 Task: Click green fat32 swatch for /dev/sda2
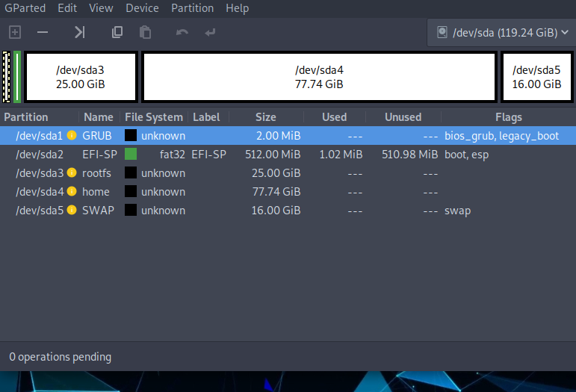[x=131, y=154]
